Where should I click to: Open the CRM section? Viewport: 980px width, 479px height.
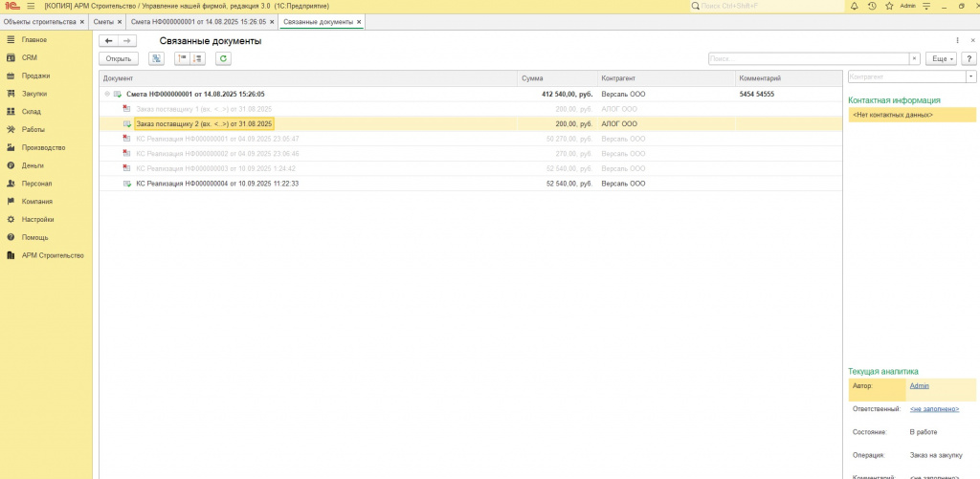tap(30, 57)
